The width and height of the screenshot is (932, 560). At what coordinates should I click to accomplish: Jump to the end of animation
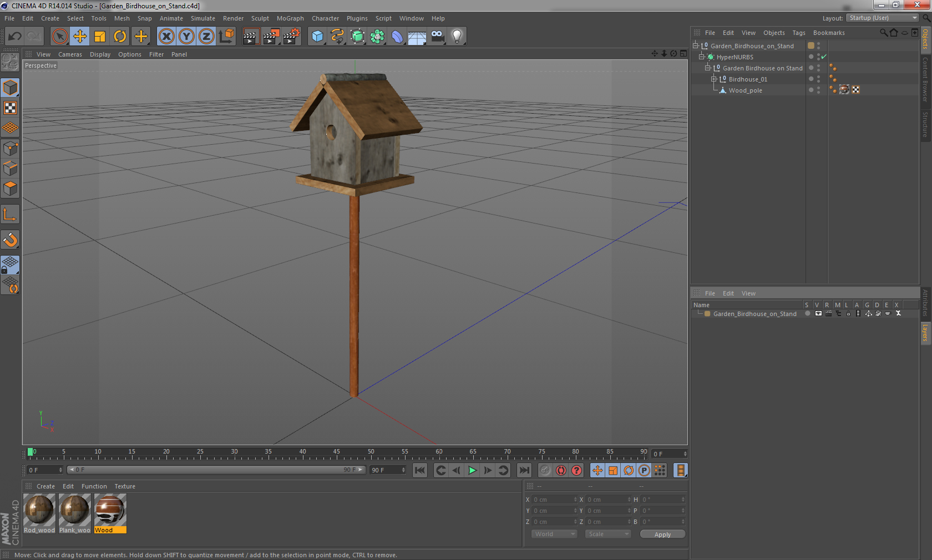click(524, 470)
